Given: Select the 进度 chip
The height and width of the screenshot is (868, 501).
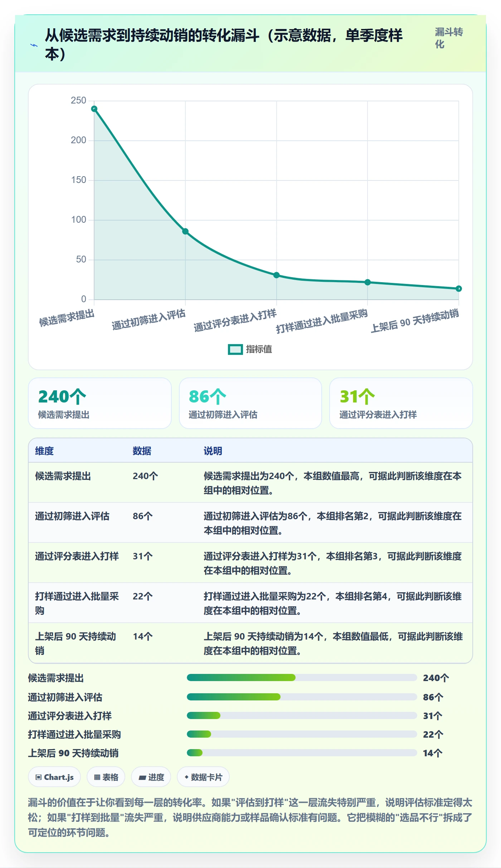Looking at the screenshot, I should pos(151,777).
